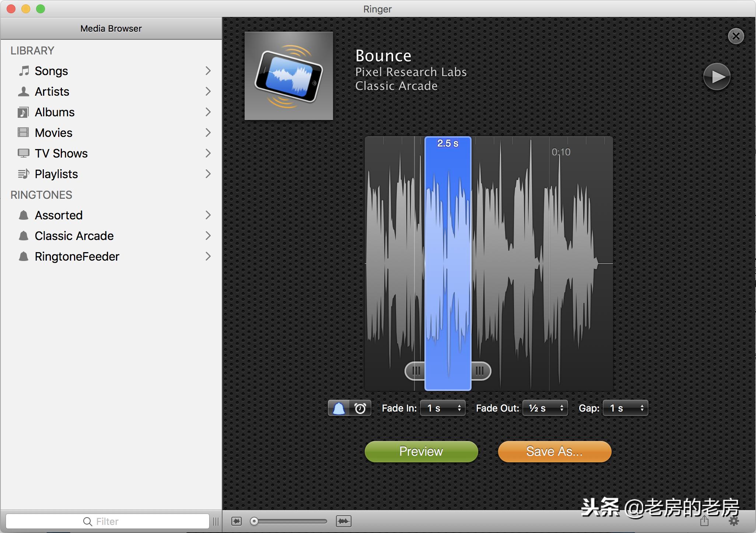The height and width of the screenshot is (533, 756).
Task: Close the Bounce editor with X icon
Action: point(736,36)
